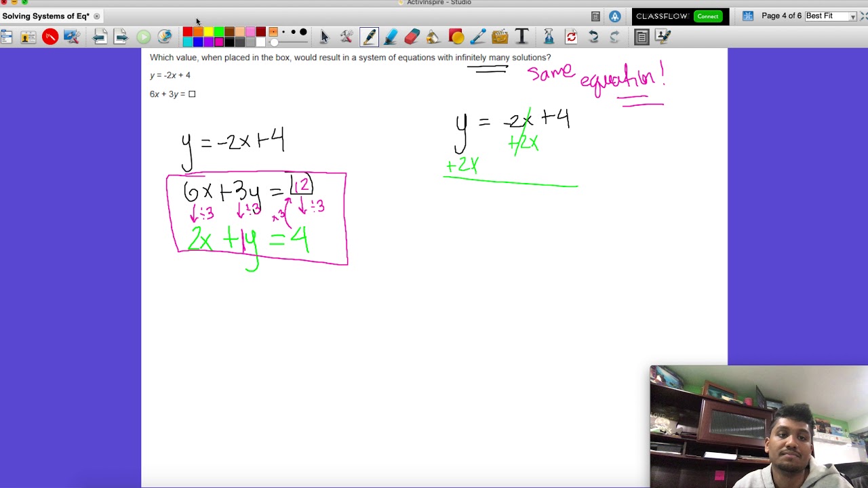
Task: Switch to Solving Systems of Eq flipchart tab
Action: 45,16
